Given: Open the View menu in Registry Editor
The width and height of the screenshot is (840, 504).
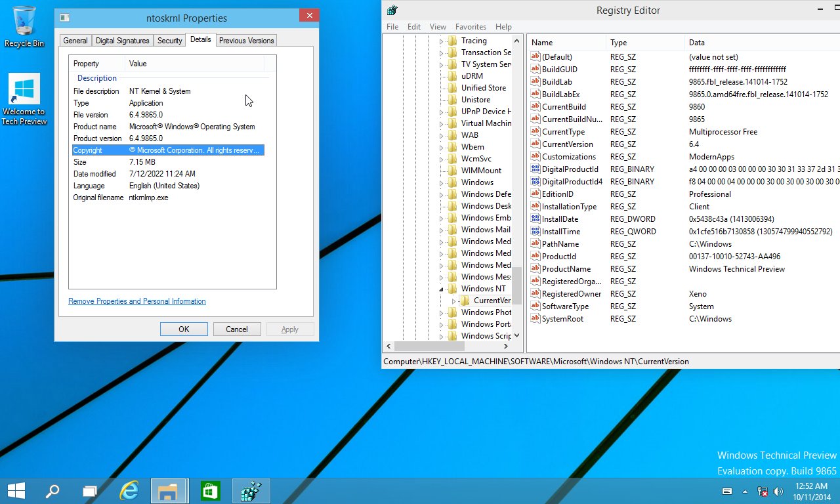Looking at the screenshot, I should [438, 27].
